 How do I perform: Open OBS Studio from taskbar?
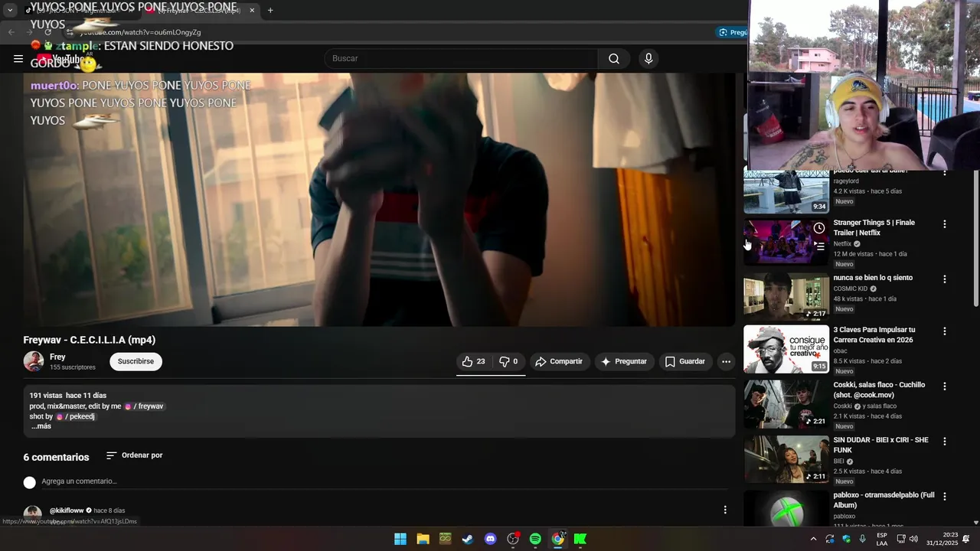click(x=513, y=539)
